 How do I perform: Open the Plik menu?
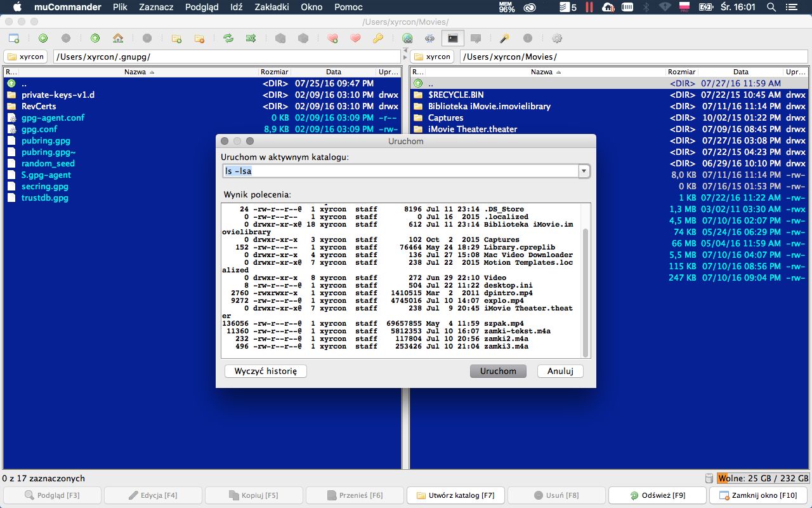point(121,7)
